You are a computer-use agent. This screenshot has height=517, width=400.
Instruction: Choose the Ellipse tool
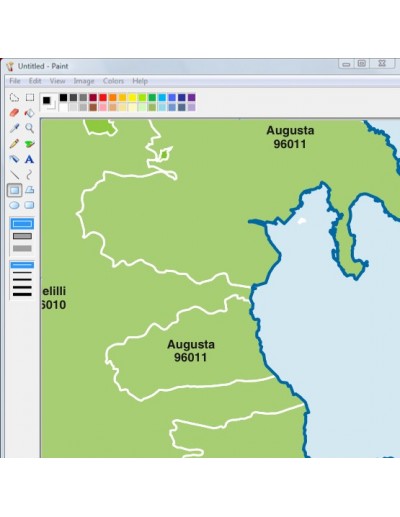(14, 205)
